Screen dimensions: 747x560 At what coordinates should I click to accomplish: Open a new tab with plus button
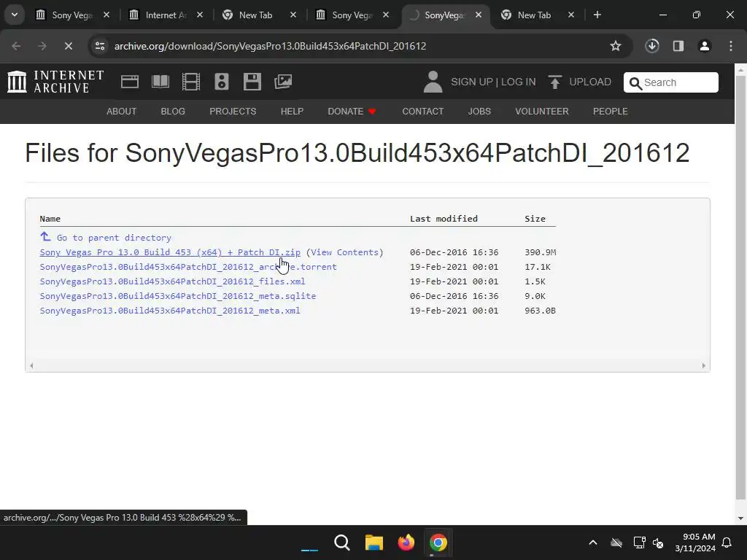click(x=597, y=15)
